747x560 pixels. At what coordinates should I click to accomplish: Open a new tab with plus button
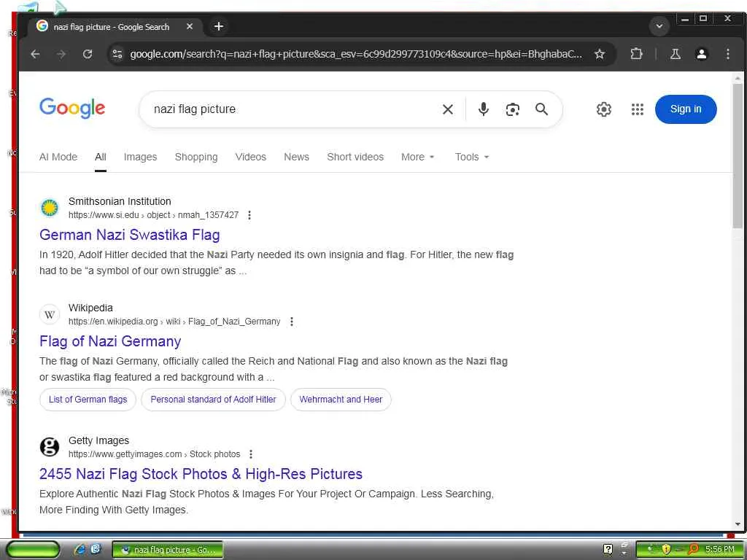tap(219, 27)
